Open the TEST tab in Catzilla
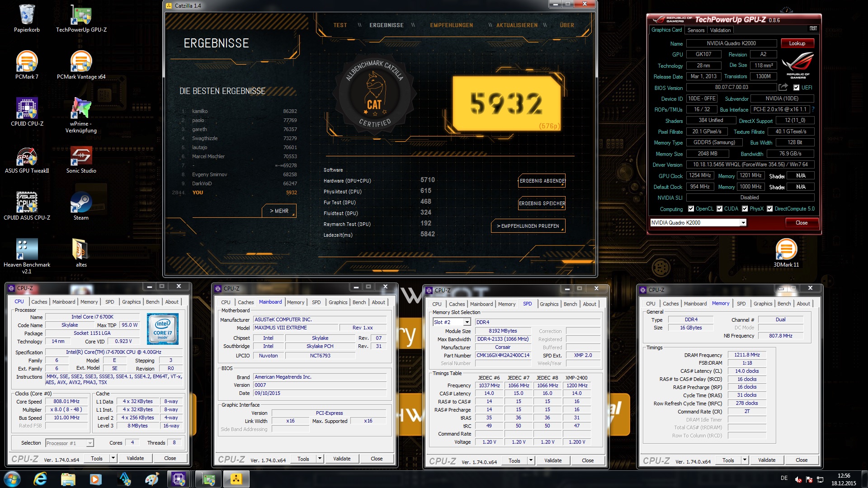The height and width of the screenshot is (488, 868). coord(340,25)
